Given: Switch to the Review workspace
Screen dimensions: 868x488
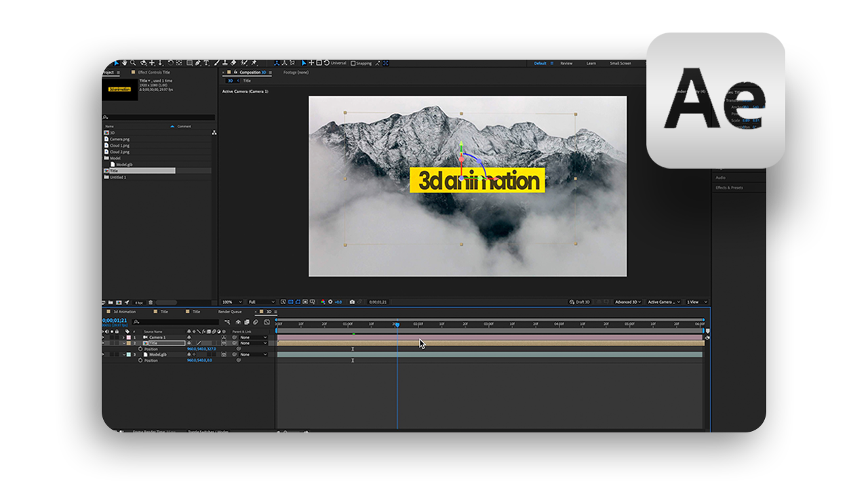Looking at the screenshot, I should click(x=566, y=63).
